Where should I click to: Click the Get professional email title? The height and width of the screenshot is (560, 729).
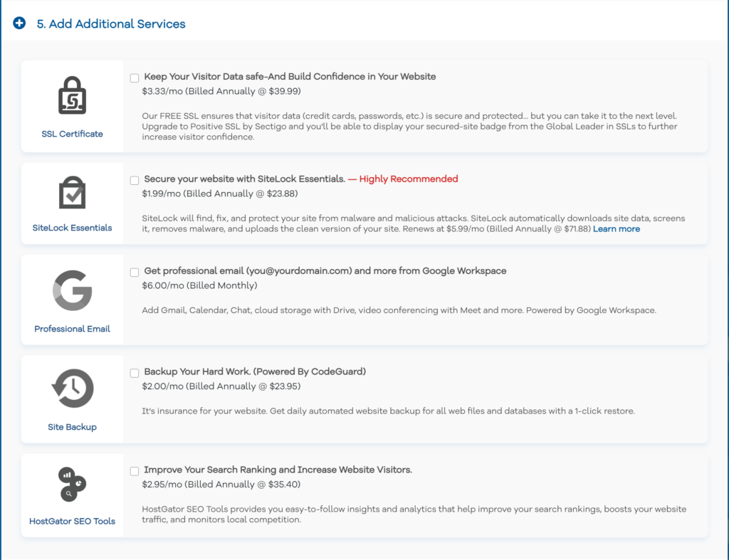tap(325, 271)
